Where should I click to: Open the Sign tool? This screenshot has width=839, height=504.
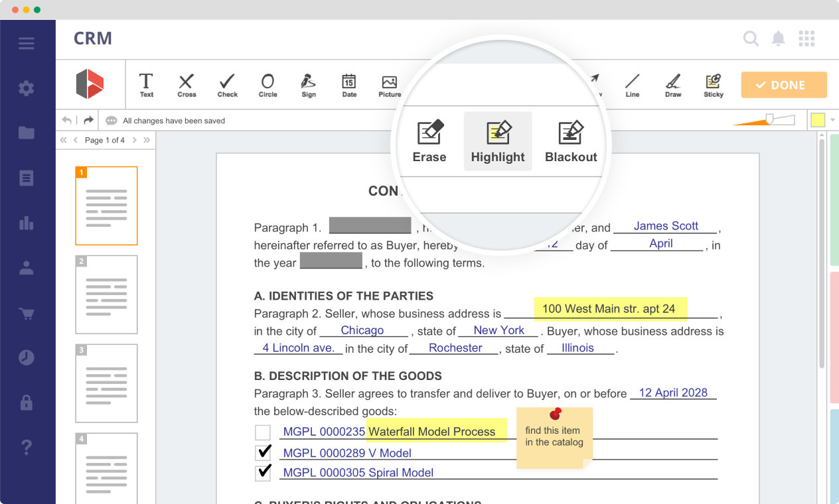[308, 85]
